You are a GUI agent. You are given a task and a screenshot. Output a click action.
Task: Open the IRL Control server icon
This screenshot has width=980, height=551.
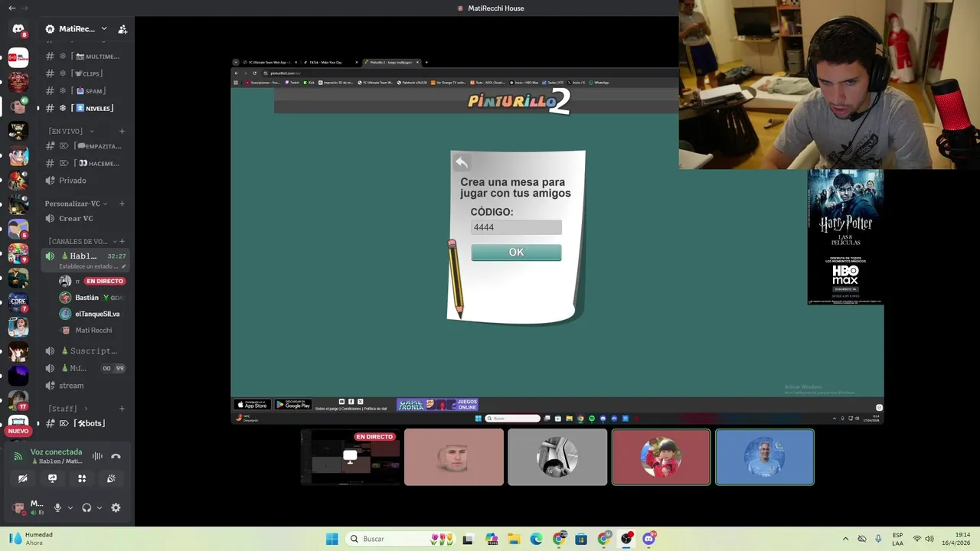(18, 57)
